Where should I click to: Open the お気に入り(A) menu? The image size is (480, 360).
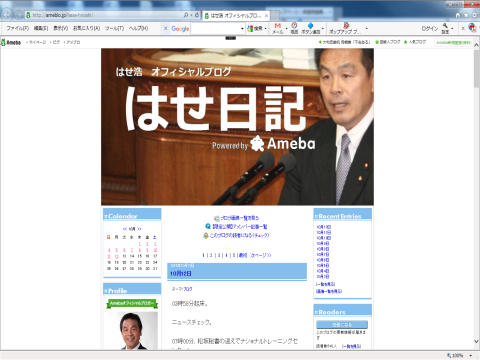click(86, 29)
